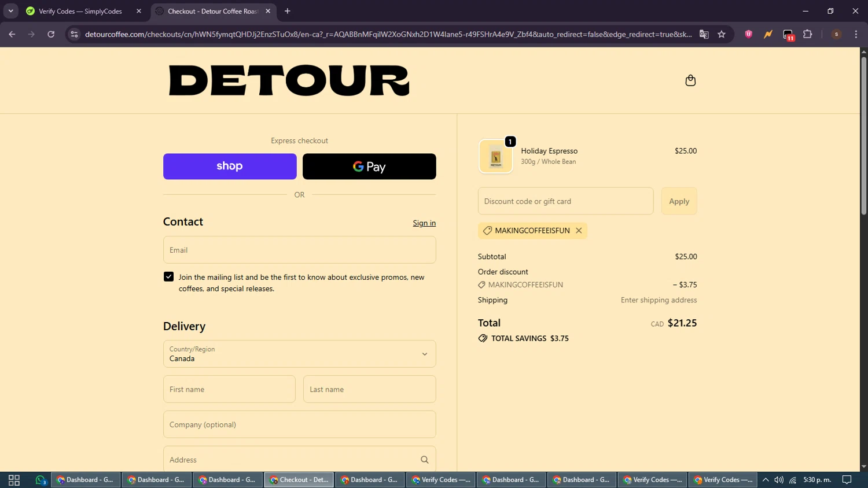Open the shopping cart bag icon
This screenshot has width=868, height=488.
click(x=690, y=80)
